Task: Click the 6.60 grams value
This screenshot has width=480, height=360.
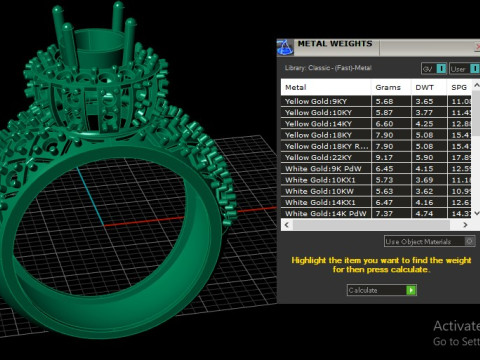Action: coord(384,124)
